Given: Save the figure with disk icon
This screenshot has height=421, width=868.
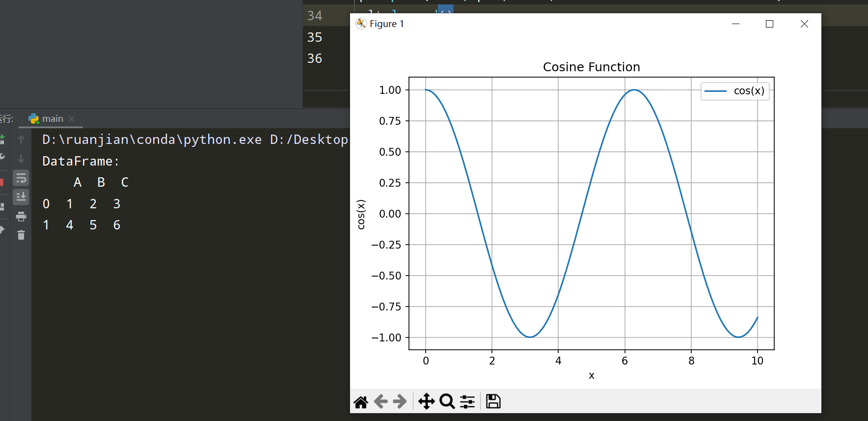Looking at the screenshot, I should (493, 401).
